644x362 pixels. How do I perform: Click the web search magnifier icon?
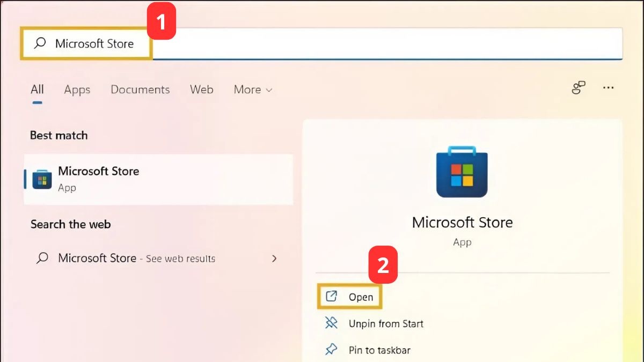tap(42, 258)
